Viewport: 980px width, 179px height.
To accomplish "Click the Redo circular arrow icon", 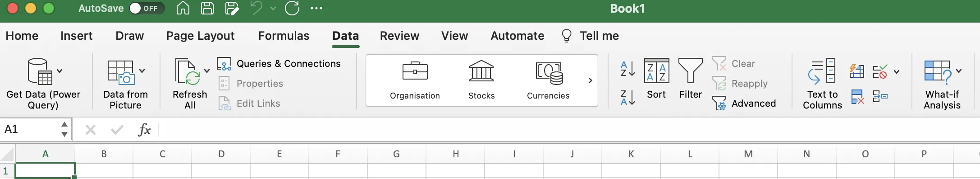I will tap(292, 8).
